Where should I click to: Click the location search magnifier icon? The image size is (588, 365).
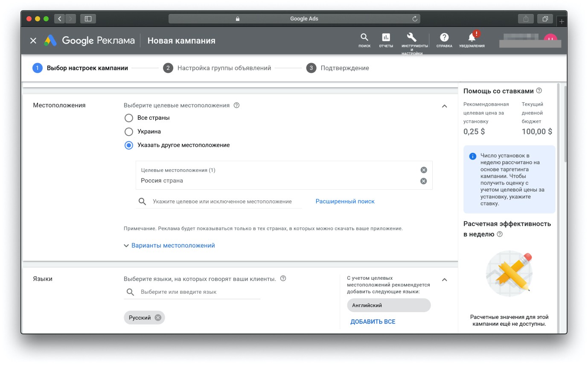(142, 201)
